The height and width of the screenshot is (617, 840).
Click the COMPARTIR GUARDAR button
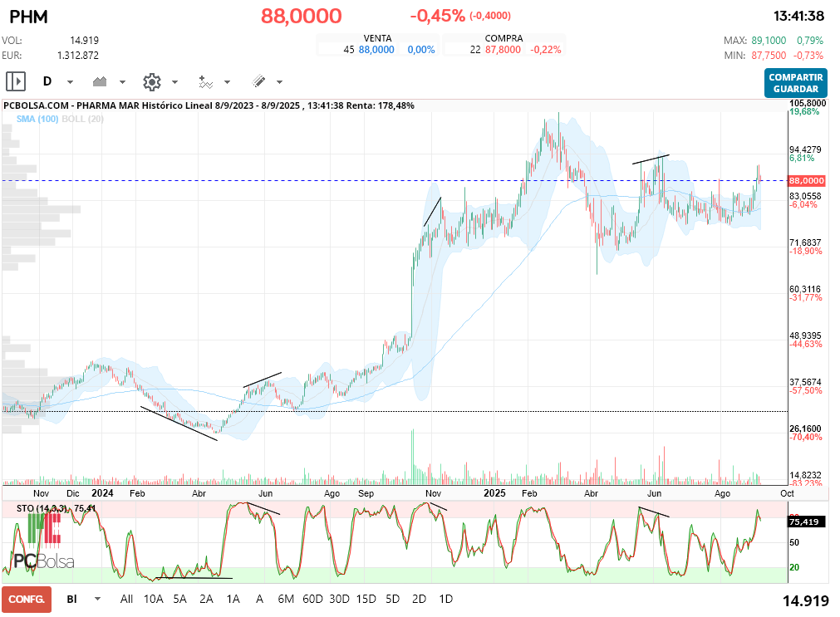(795, 83)
